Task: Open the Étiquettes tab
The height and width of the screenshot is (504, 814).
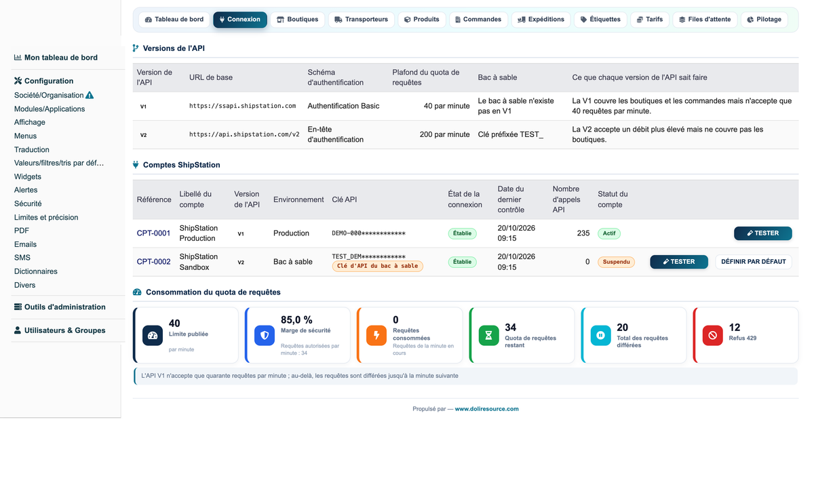Action: pyautogui.click(x=600, y=20)
